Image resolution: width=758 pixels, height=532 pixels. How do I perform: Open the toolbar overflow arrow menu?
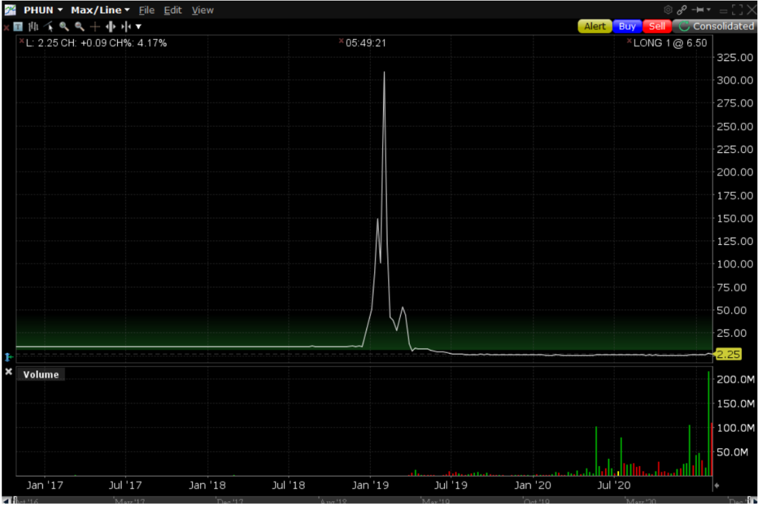pyautogui.click(x=138, y=27)
